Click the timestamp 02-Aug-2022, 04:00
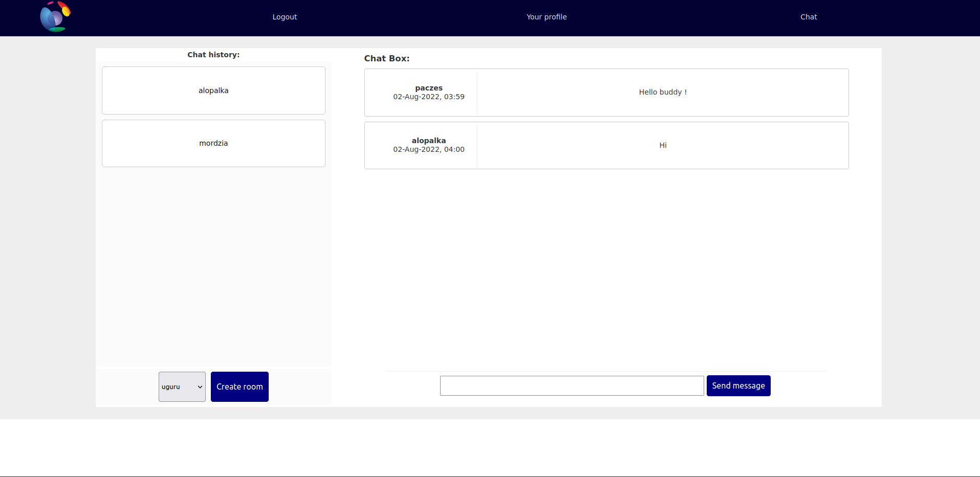 (x=429, y=149)
